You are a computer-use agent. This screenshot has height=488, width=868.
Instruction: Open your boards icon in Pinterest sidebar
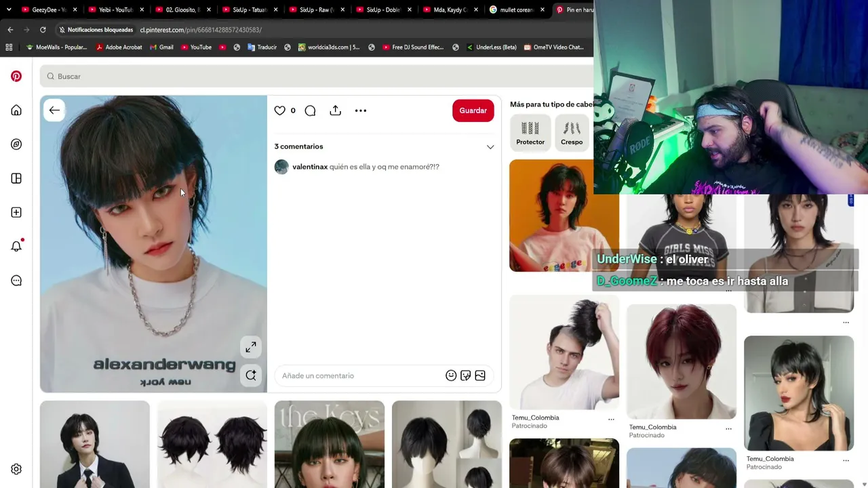[16, 178]
